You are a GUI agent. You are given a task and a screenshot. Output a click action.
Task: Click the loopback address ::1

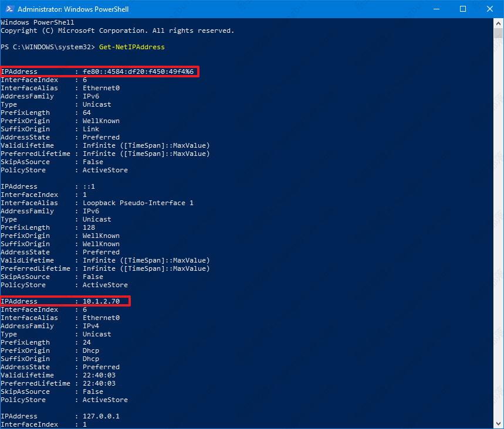tap(86, 186)
